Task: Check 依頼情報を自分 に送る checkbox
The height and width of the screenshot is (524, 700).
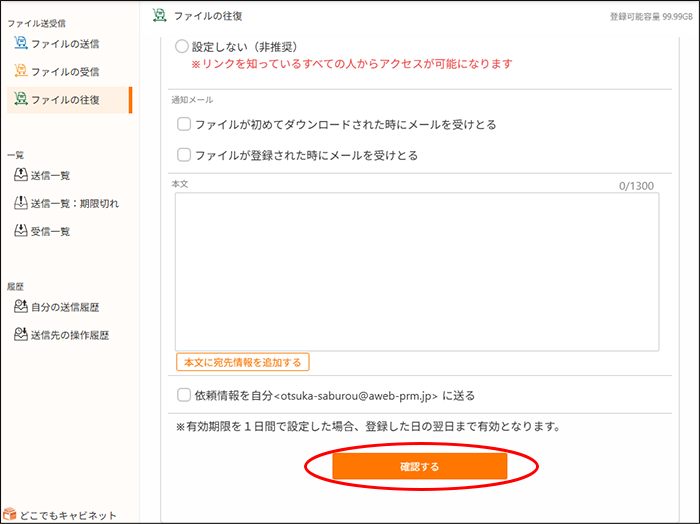Action: [184, 395]
